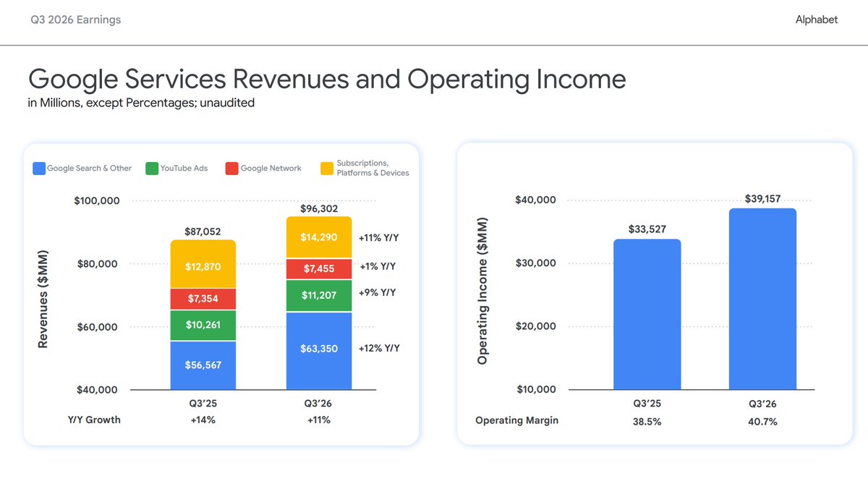This screenshot has width=868, height=484.
Task: Click the $20,000 operating income axis tick
Action: (535, 326)
